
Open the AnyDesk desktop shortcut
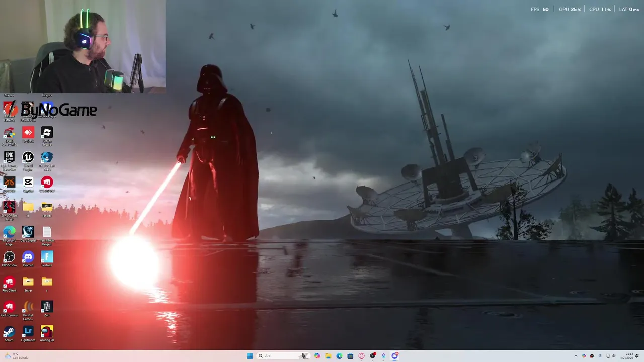pos(28,134)
